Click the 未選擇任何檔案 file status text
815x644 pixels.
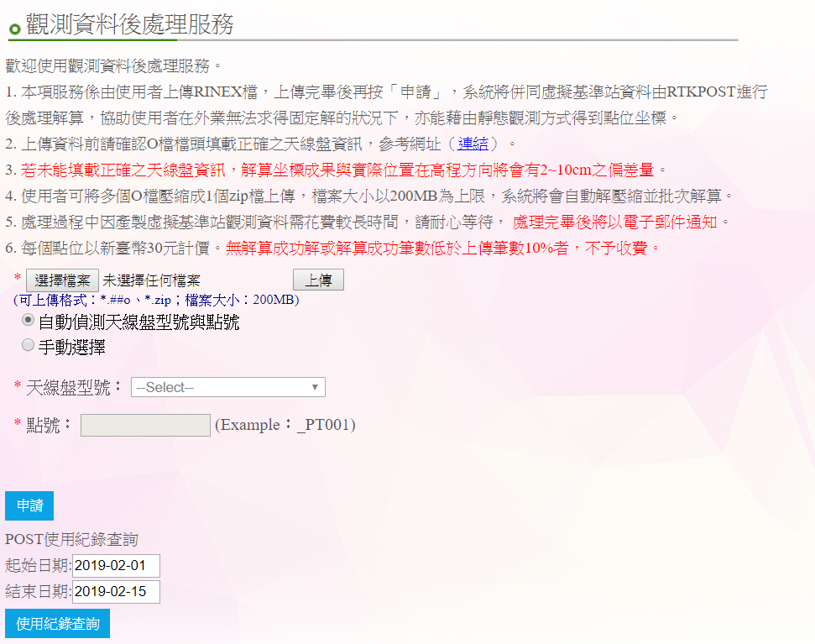tap(151, 280)
